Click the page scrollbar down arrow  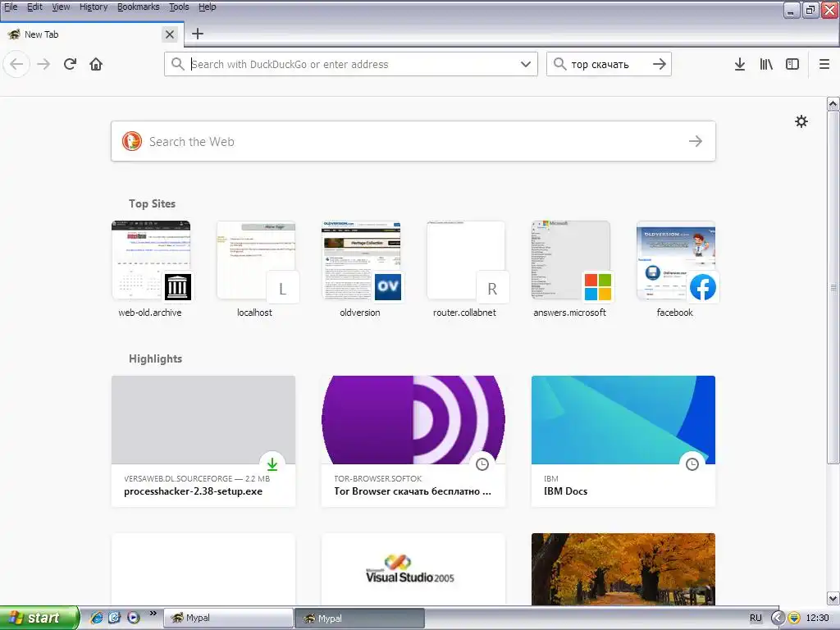[833, 598]
